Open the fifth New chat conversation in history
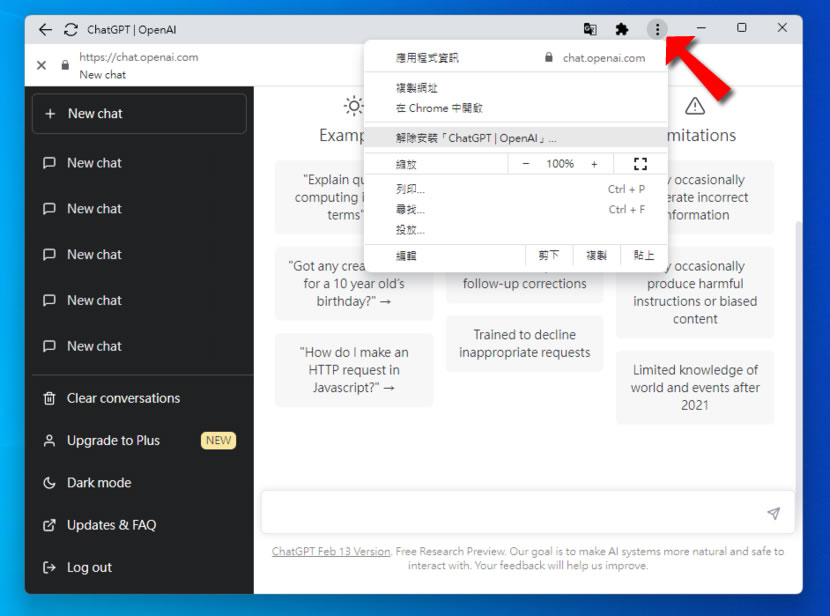The height and width of the screenshot is (616, 830). pyautogui.click(x=139, y=346)
